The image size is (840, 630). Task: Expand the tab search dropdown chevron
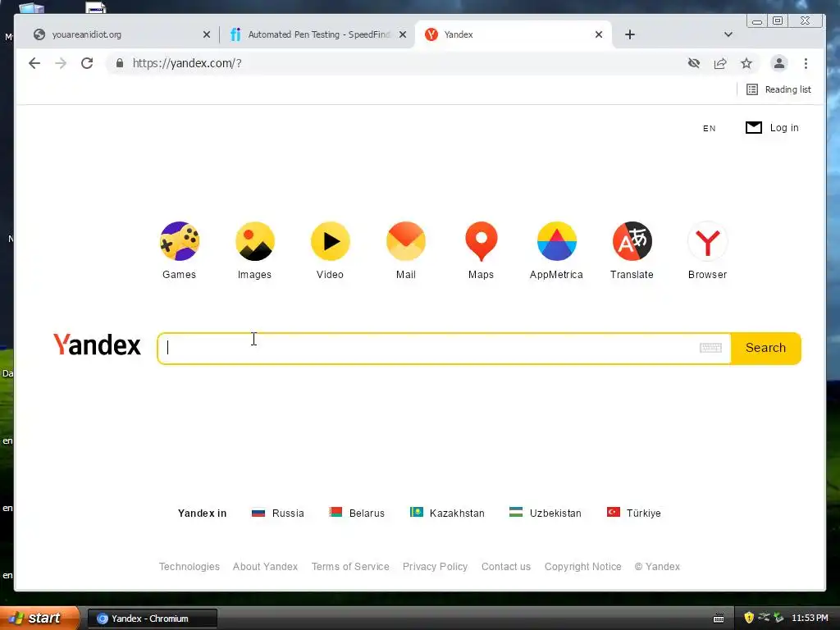728,34
